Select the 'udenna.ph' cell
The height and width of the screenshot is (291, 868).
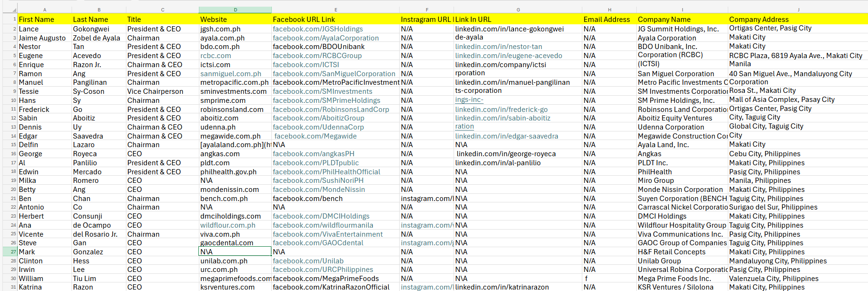[x=235, y=127]
